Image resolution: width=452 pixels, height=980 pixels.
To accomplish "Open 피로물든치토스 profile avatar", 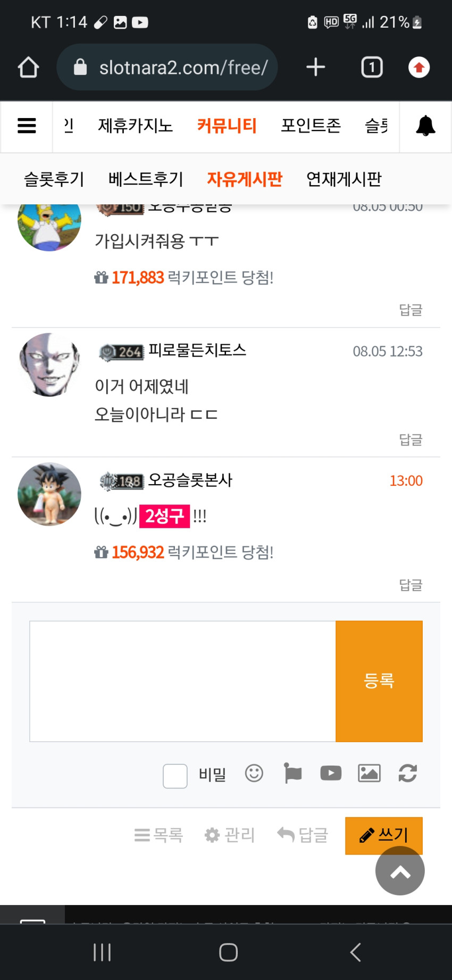I will (49, 365).
